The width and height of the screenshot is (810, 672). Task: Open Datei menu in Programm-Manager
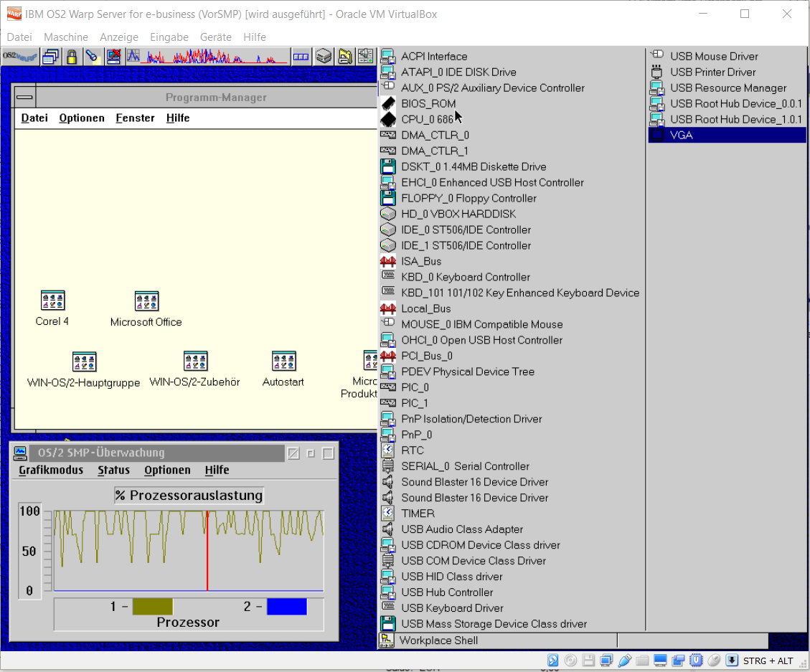34,118
